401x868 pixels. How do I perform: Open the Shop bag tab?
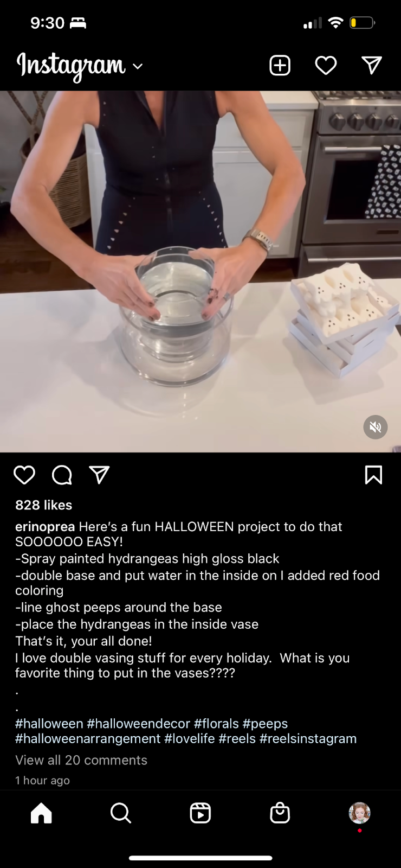click(x=280, y=813)
